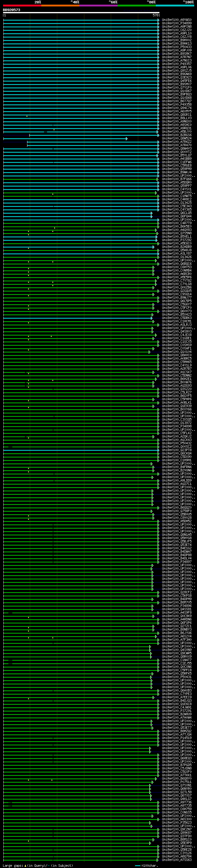Select the UniRef100_B5YLQ7 label
This screenshot has width=197, height=868.
coord(177,155)
